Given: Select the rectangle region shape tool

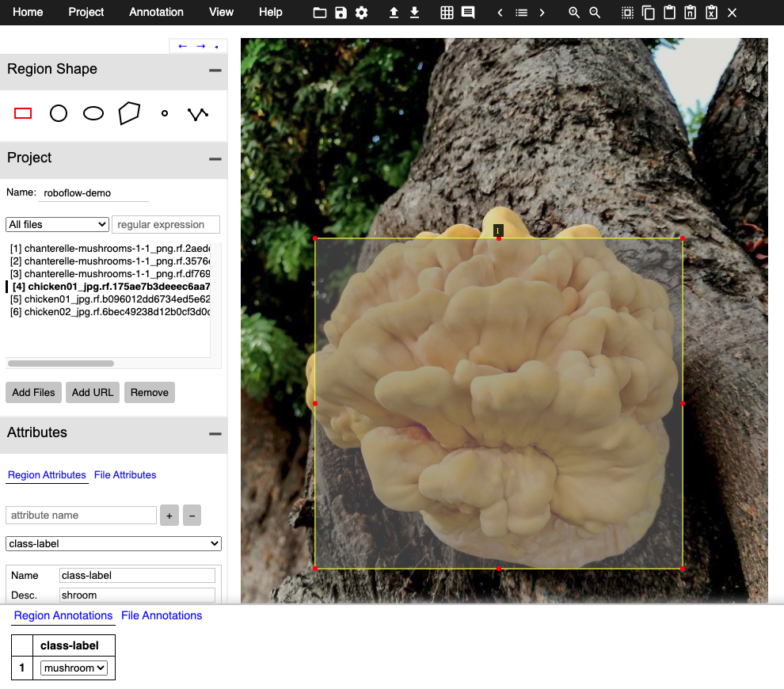Looking at the screenshot, I should point(22,113).
